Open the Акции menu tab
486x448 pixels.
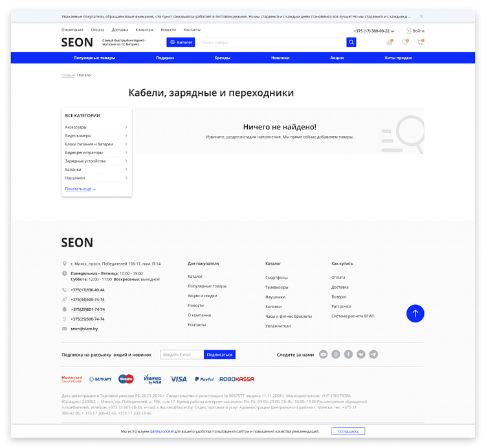coord(337,58)
